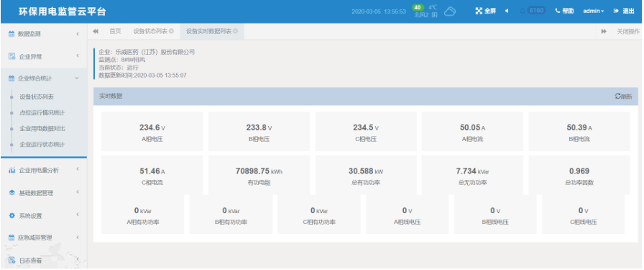644x270 pixels.
Task: Click the 帮助 help phone icon
Action: [x=557, y=11]
